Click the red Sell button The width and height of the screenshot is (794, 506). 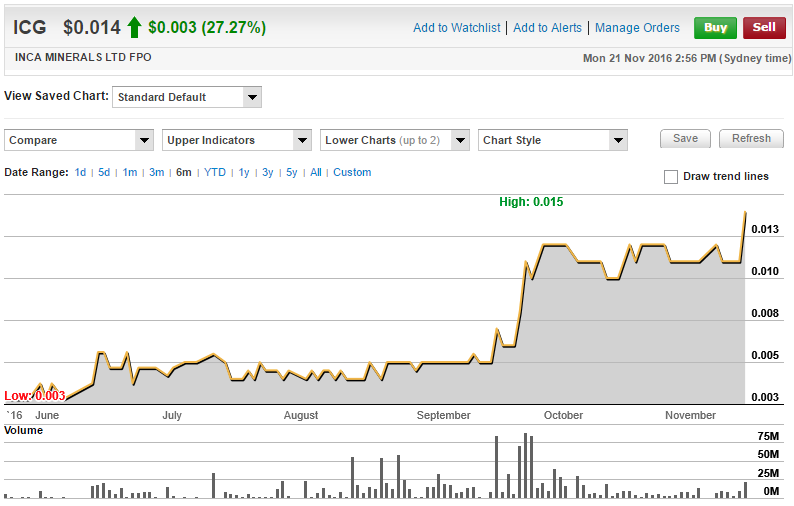tap(764, 28)
